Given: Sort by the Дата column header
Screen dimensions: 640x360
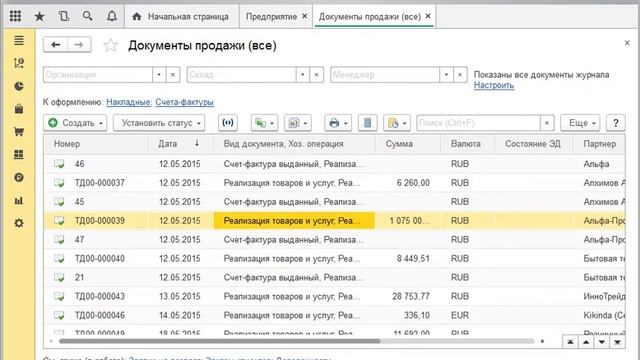Looking at the screenshot, I should [x=180, y=144].
